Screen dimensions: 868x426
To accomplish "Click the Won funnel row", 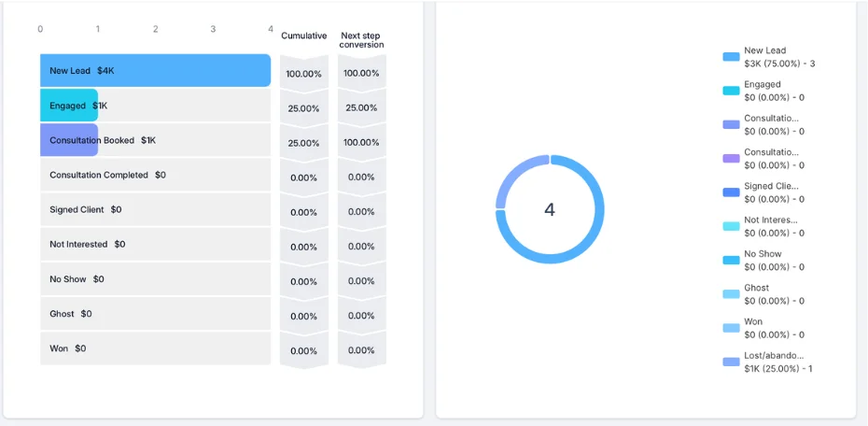I will (156, 348).
